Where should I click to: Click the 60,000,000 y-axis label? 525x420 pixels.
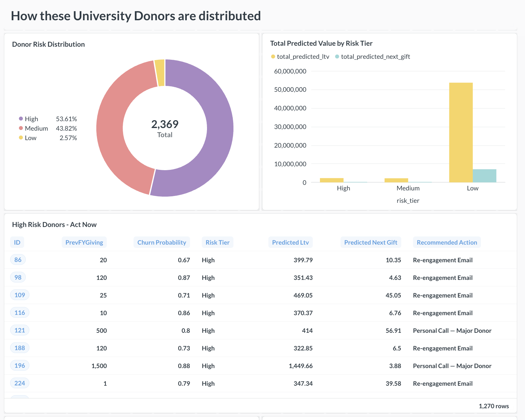pos(290,71)
